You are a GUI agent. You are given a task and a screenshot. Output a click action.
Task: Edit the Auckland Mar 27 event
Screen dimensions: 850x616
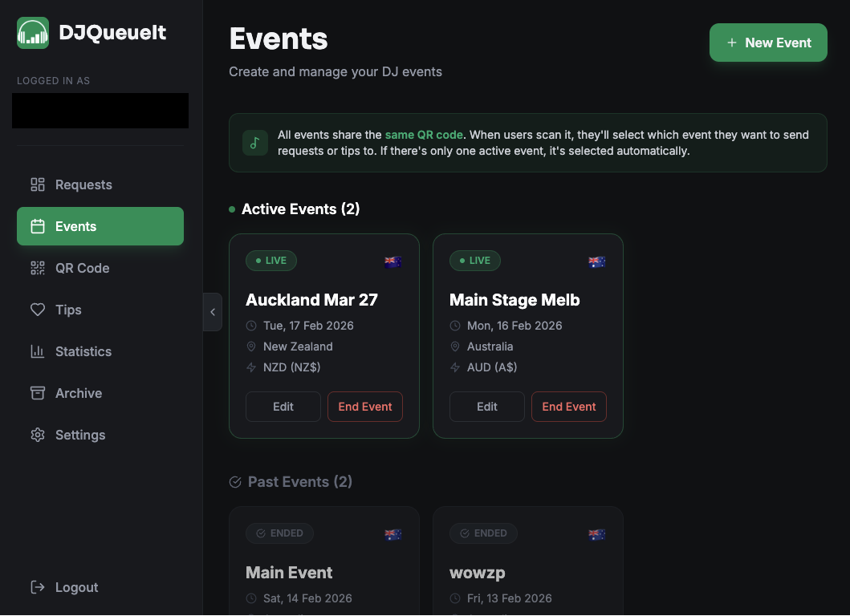pyautogui.click(x=283, y=407)
